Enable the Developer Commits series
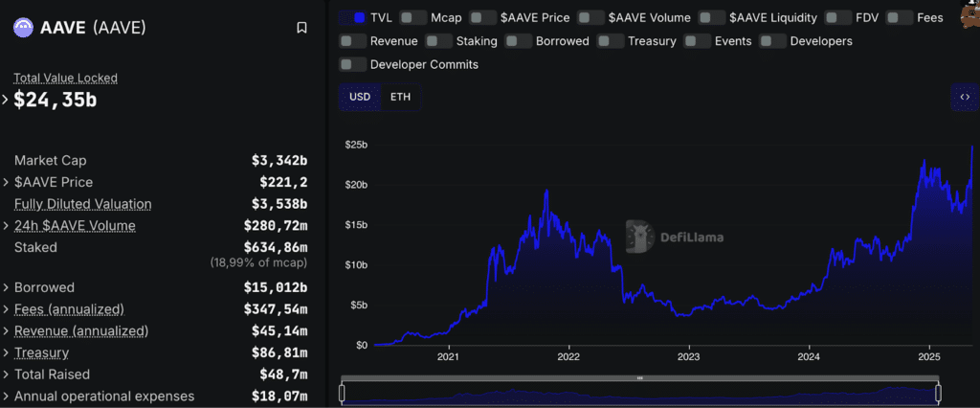 (x=352, y=64)
